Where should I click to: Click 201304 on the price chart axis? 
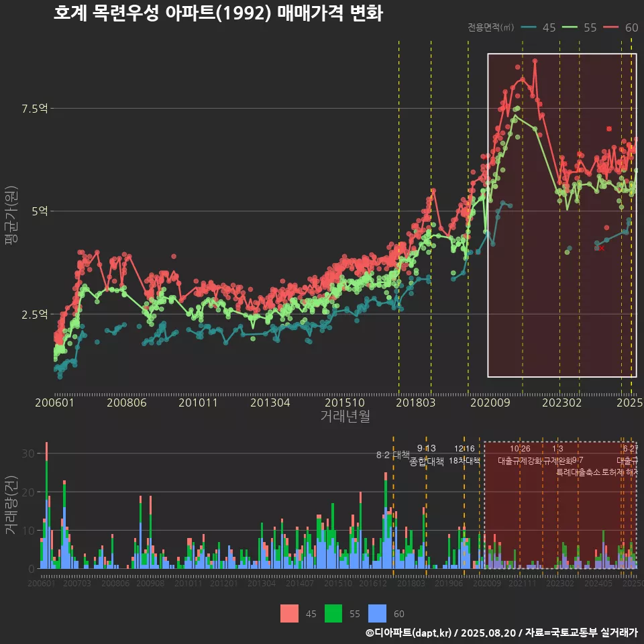270,402
